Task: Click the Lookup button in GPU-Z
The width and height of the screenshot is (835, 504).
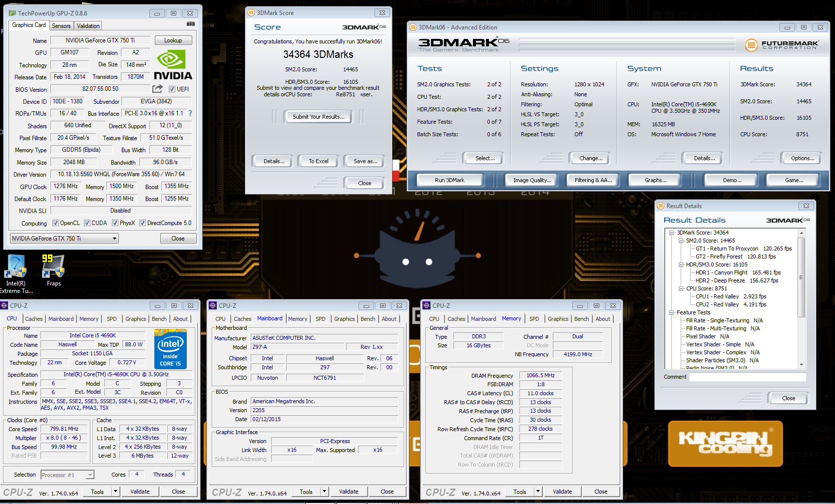Action: [x=173, y=40]
